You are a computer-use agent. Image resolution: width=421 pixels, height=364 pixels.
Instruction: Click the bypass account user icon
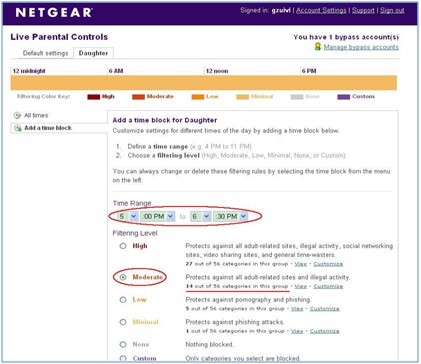[318, 47]
